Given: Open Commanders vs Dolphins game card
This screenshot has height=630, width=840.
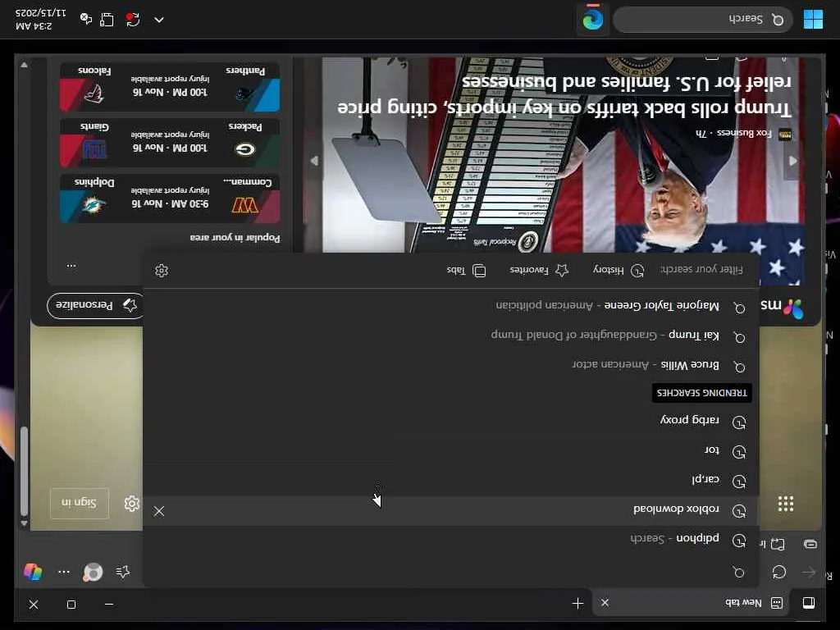Looking at the screenshot, I should 170,199.
